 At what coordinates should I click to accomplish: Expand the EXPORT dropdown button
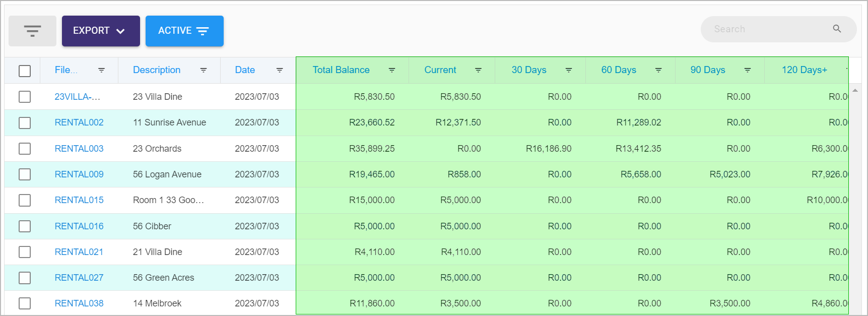(x=101, y=31)
